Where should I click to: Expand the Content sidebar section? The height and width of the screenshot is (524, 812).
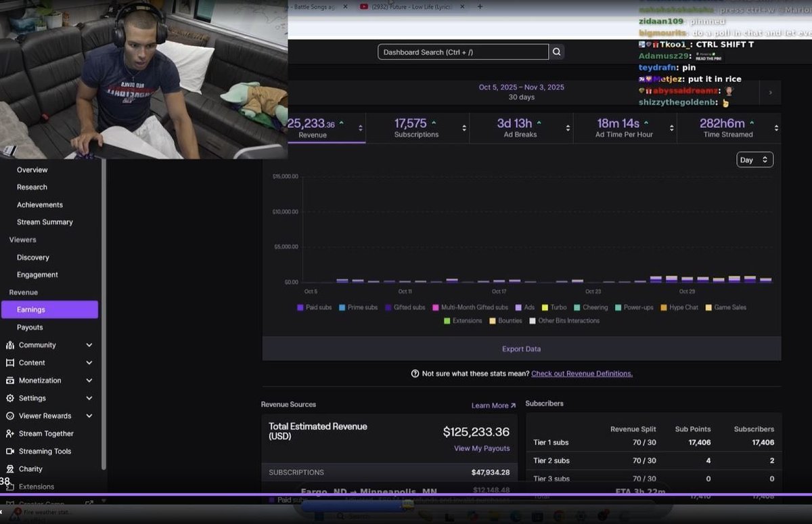89,363
